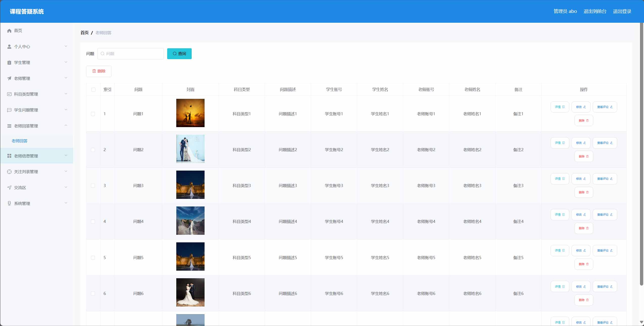Open 详情 for row 问题2
This screenshot has height=326, width=644.
560,143
